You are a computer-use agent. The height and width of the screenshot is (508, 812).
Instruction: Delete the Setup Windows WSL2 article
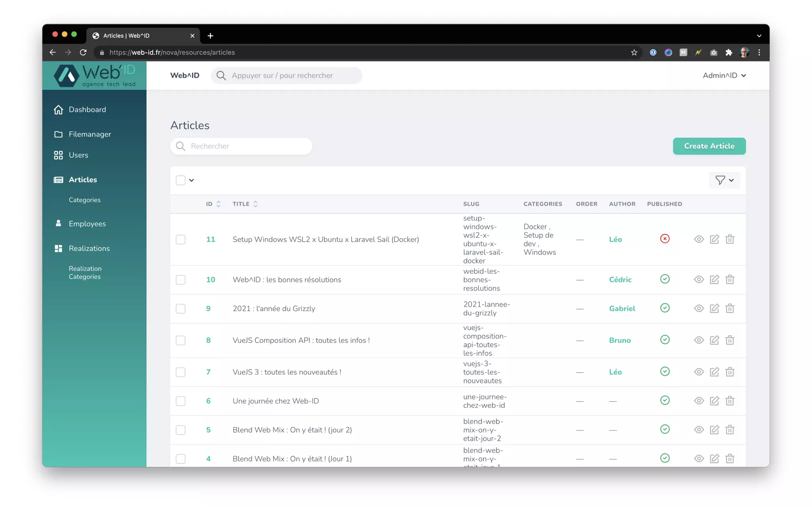click(730, 239)
